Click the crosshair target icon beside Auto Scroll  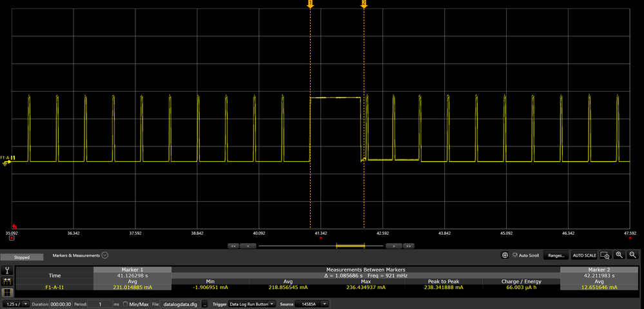(x=505, y=255)
